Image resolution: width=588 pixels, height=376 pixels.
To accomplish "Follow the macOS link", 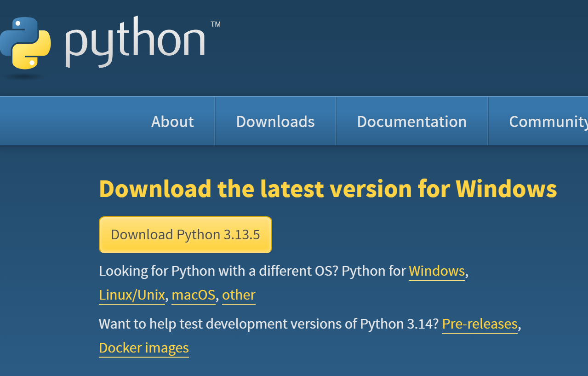I will [194, 295].
